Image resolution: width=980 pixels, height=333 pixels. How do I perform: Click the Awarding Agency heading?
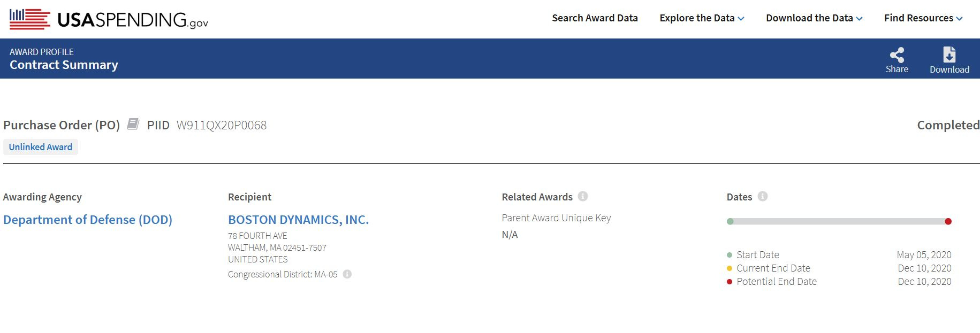pyautogui.click(x=42, y=197)
